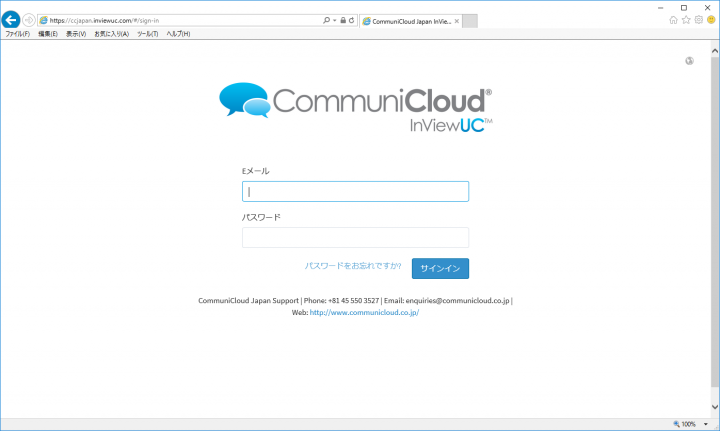Viewport: 720px width, 431px height.
Task: Click the browser back arrow button
Action: pos(12,20)
